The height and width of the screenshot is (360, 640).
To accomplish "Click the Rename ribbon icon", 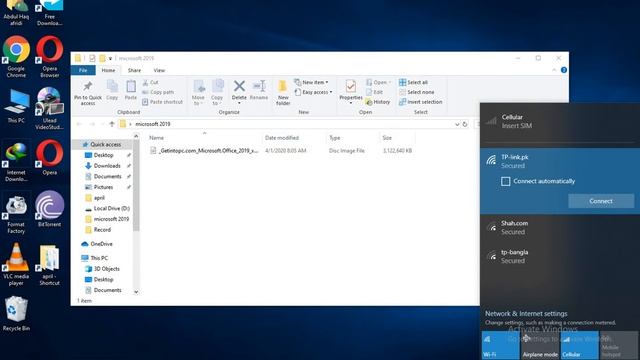I will coord(259,86).
